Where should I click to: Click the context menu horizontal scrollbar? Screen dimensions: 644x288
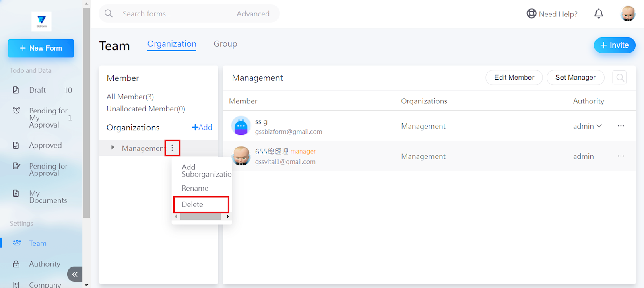click(200, 216)
